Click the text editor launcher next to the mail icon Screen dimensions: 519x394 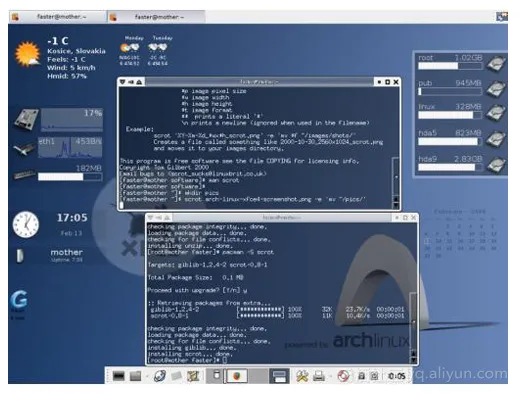[193, 376]
